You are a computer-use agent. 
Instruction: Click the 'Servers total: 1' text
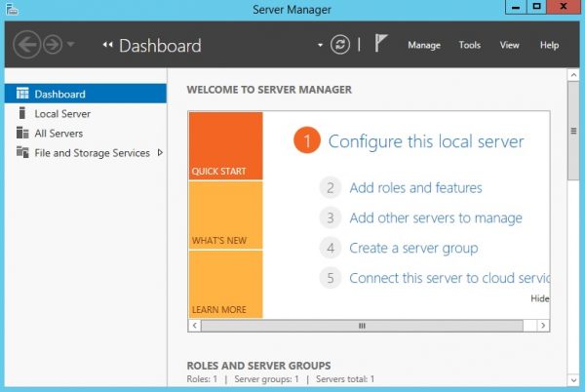coord(345,379)
